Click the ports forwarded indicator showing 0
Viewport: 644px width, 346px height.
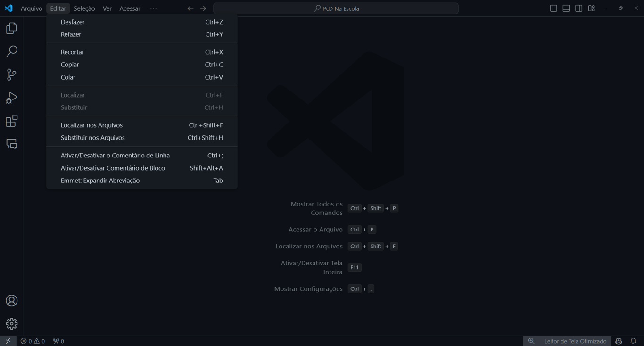click(x=58, y=341)
